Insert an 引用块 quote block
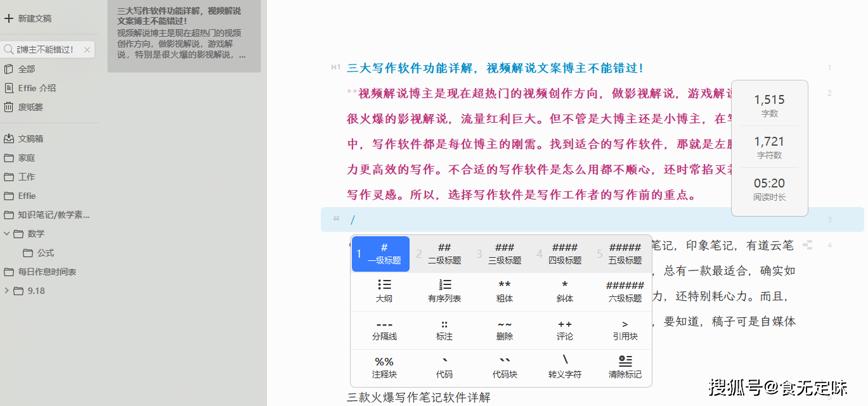Viewport: 868px width, 406px height. (625, 329)
